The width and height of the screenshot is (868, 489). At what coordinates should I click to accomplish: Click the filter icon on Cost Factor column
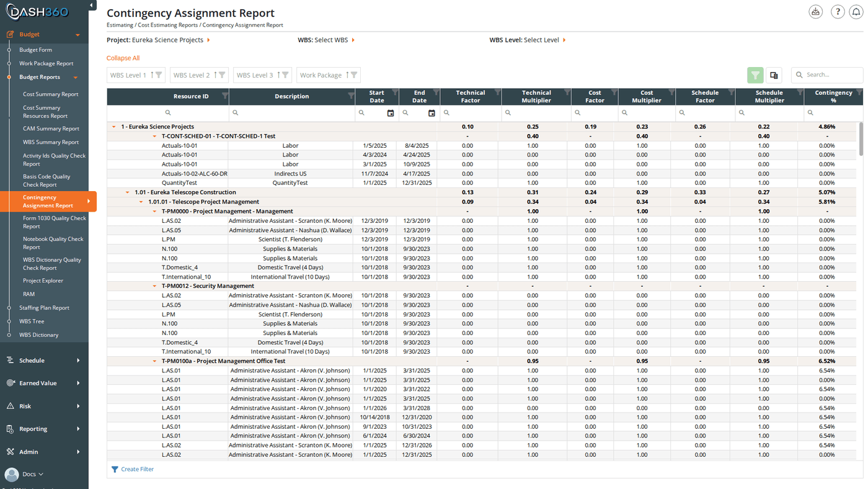point(614,92)
